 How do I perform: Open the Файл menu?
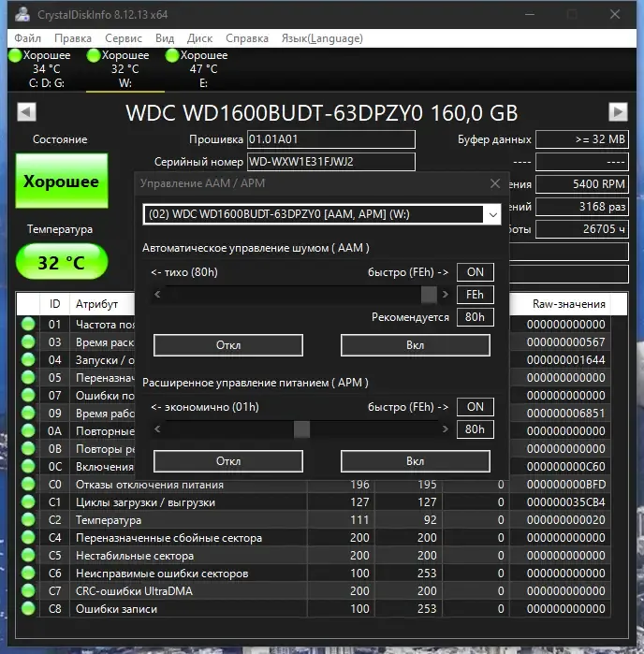(27, 38)
